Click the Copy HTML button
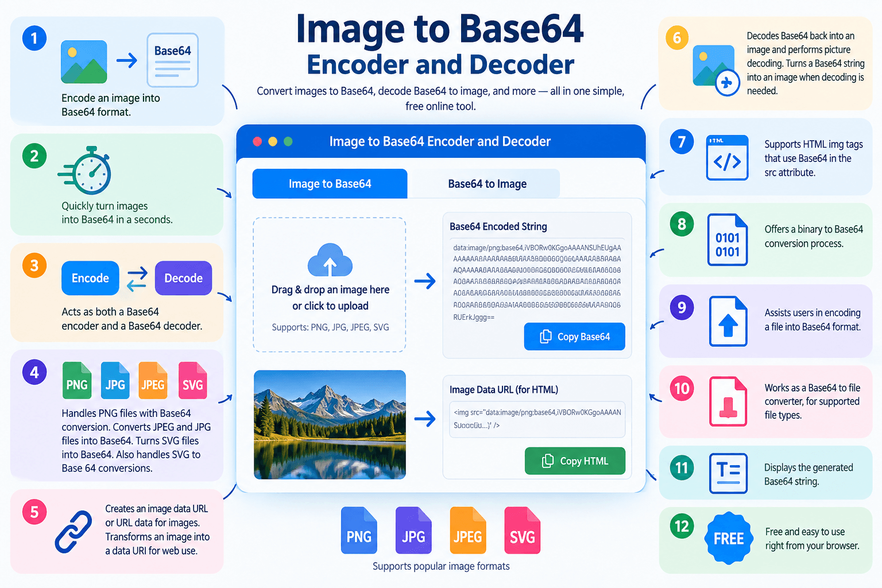882x588 pixels. (x=575, y=461)
